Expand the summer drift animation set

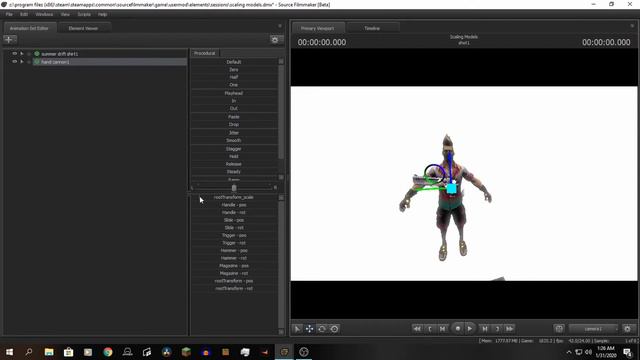[22, 53]
